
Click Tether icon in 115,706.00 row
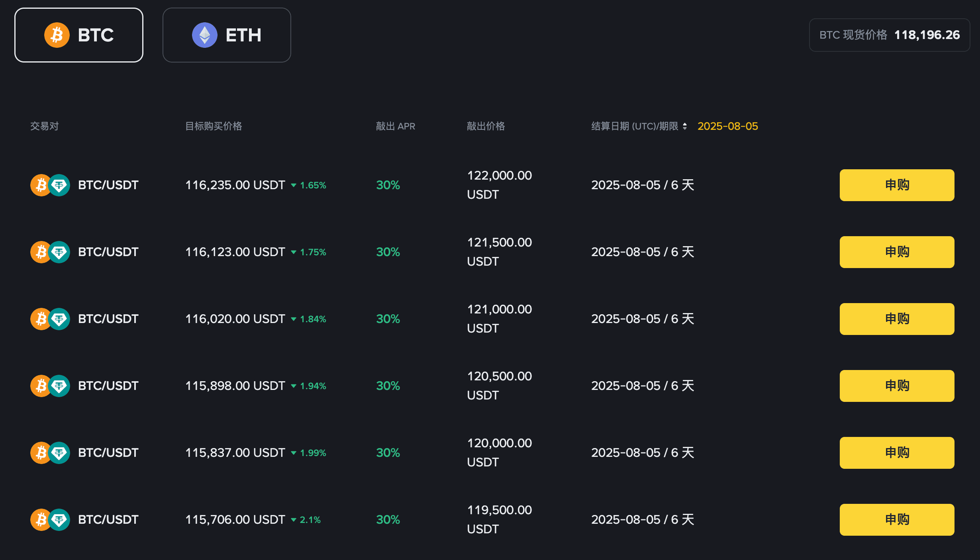[59, 520]
